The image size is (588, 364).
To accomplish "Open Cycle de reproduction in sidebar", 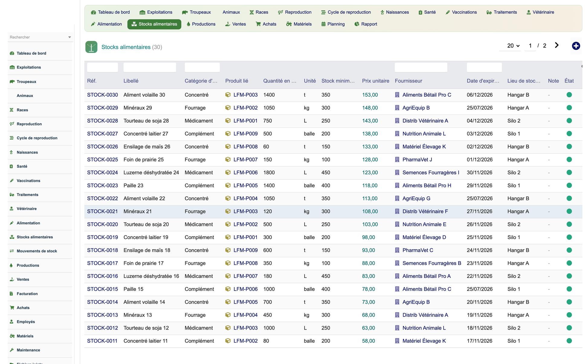I will pos(37,138).
